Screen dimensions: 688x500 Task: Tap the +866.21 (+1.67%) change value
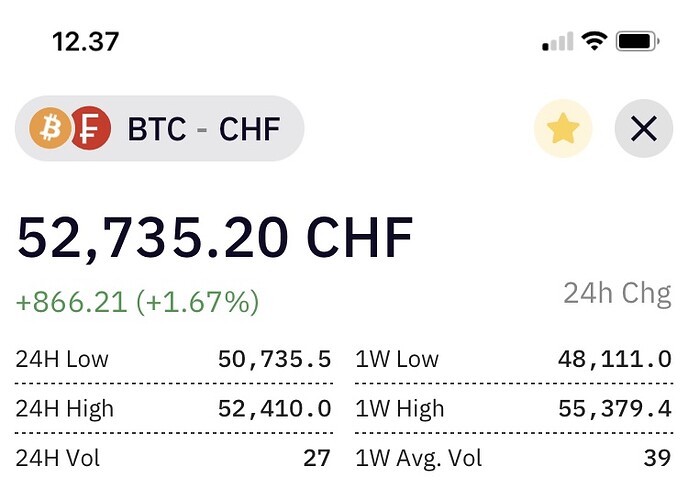pos(137,302)
